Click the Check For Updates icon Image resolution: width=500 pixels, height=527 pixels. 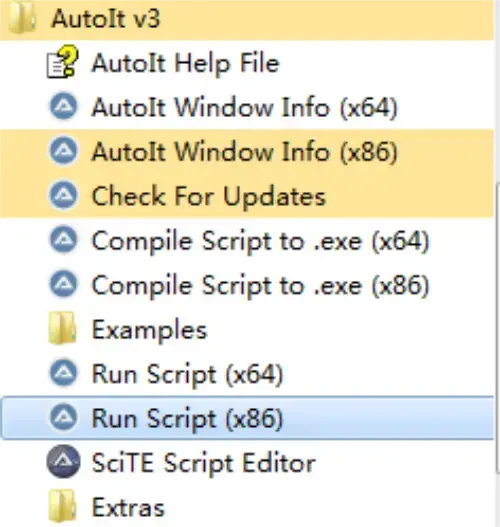coord(63,196)
